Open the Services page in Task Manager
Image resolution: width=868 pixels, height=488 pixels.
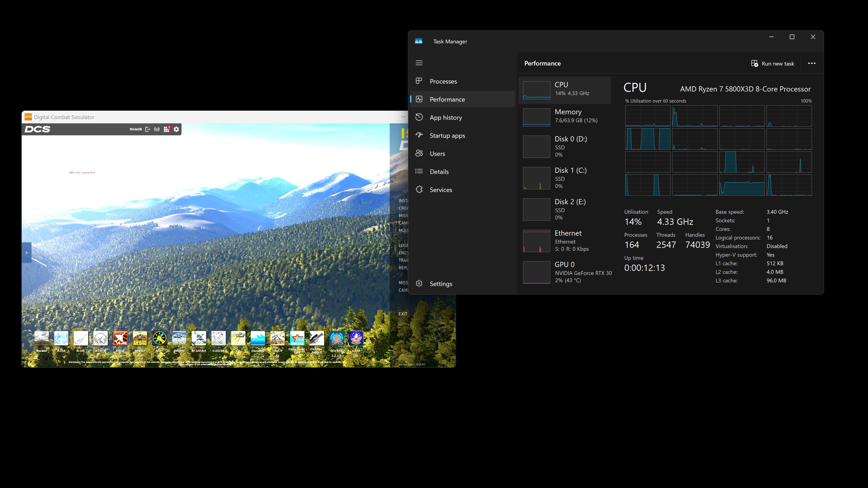(x=462, y=190)
